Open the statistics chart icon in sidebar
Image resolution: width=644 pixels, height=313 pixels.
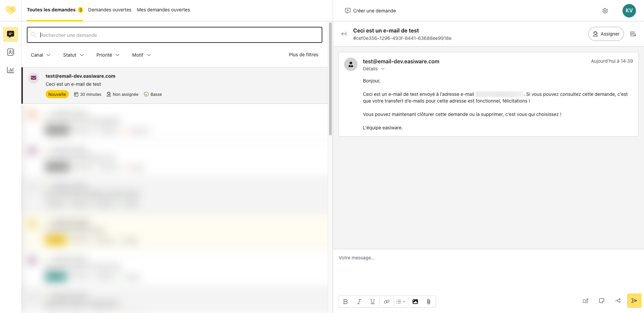pos(10,70)
